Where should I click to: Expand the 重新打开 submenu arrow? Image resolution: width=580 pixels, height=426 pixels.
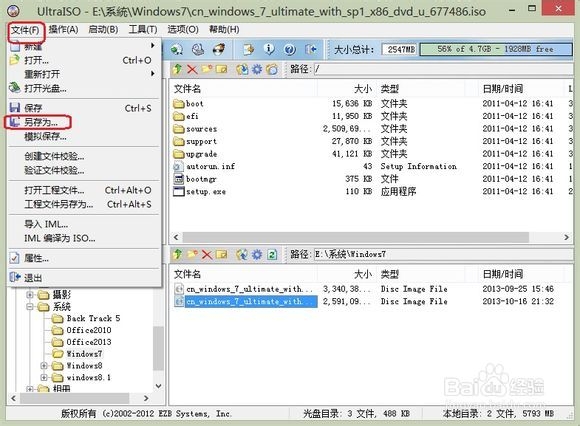(152, 74)
